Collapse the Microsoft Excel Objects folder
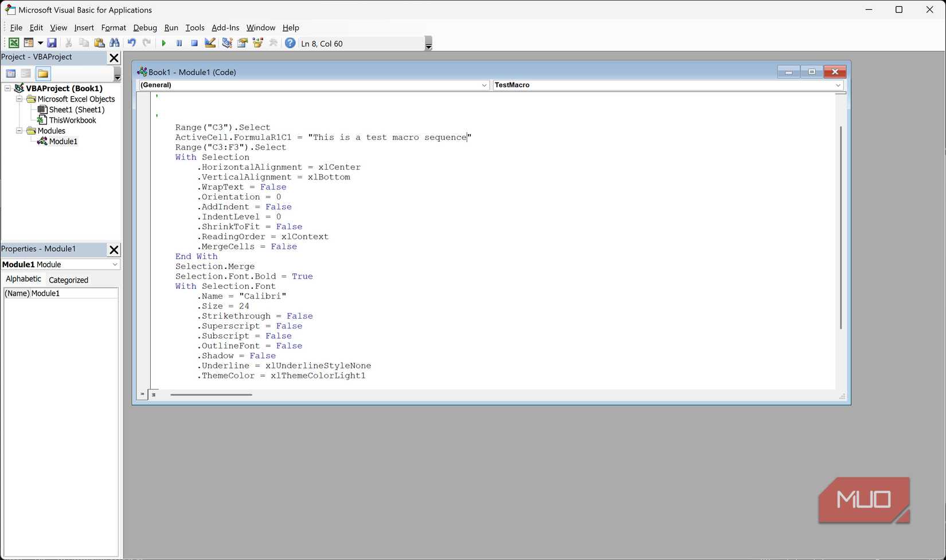Screen dimensions: 946x560 click(x=19, y=99)
